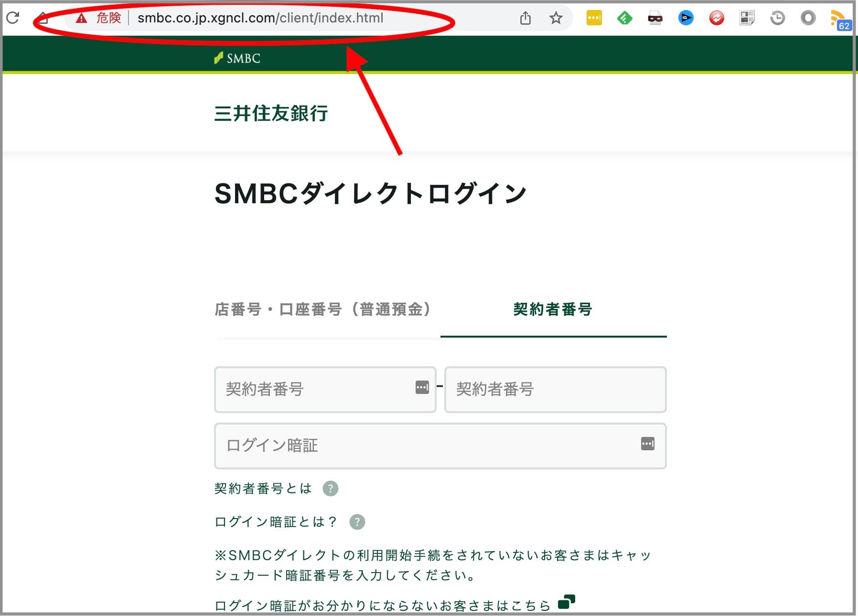Click the 危険 security label

click(x=108, y=18)
